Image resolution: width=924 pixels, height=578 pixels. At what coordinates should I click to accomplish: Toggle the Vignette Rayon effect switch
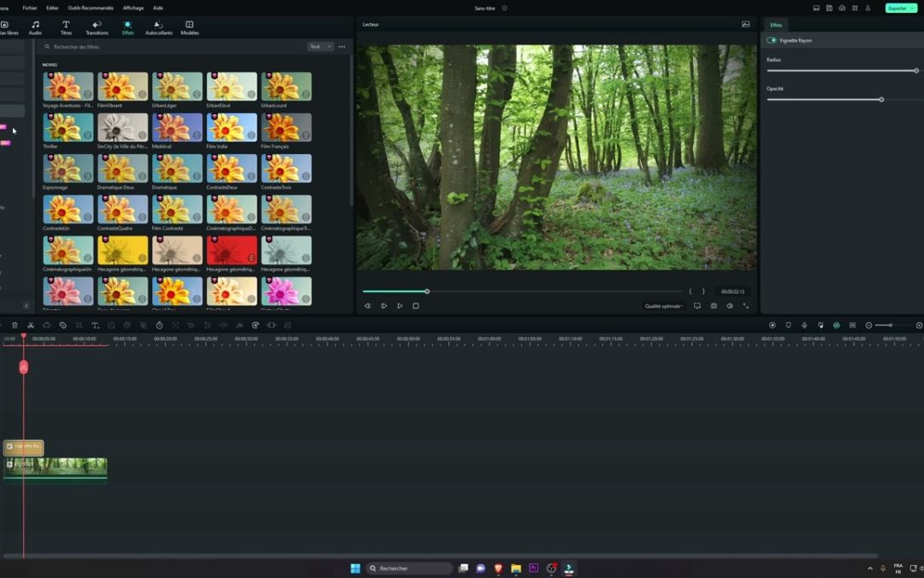[772, 40]
